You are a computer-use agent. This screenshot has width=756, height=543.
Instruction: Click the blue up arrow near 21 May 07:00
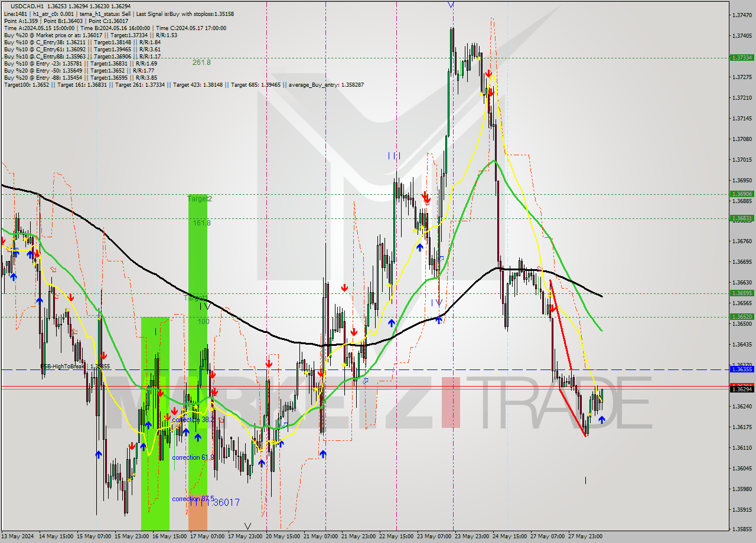coord(322,453)
